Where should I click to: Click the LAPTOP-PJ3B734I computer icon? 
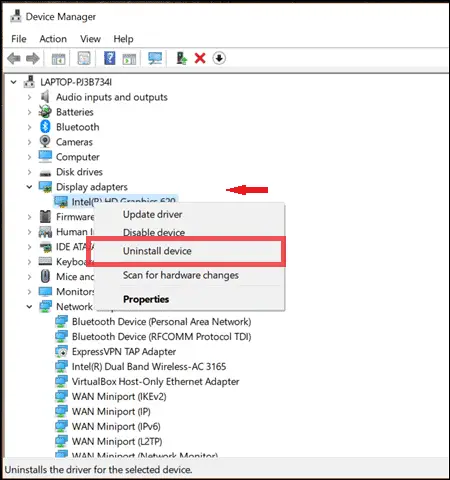point(29,82)
